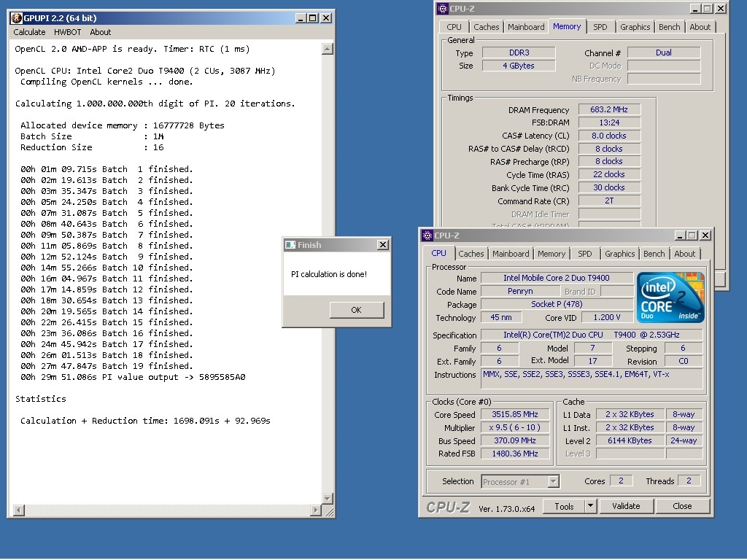
Task: Click the CAS# Latency value 8.0 clocks
Action: [609, 136]
